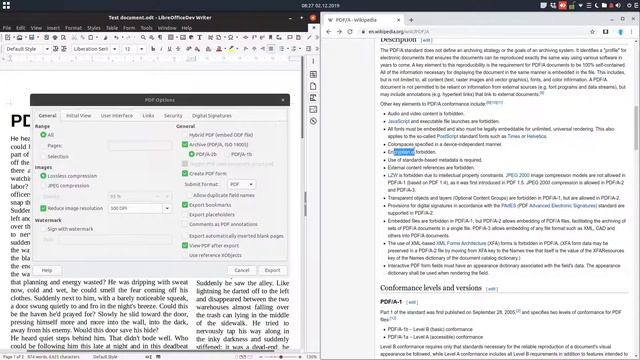Open Find & Replace magnifier icon
Viewport: 640px width, 360px height.
(x=143, y=38)
